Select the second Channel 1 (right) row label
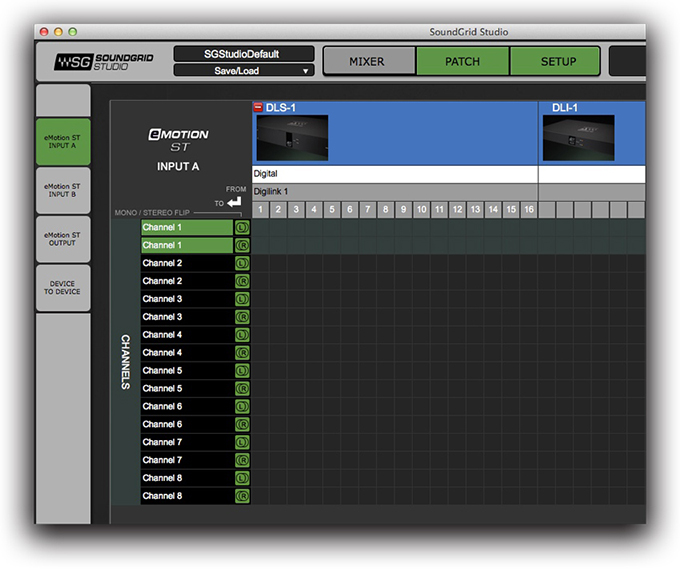Viewport: 680px width, 573px height. tap(187, 246)
